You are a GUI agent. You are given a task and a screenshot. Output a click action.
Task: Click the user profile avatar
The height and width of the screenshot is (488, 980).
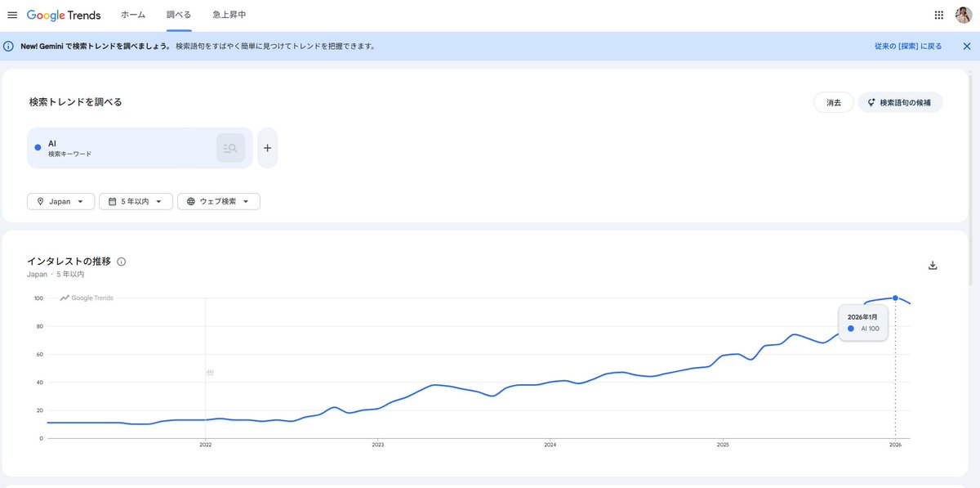(x=964, y=16)
